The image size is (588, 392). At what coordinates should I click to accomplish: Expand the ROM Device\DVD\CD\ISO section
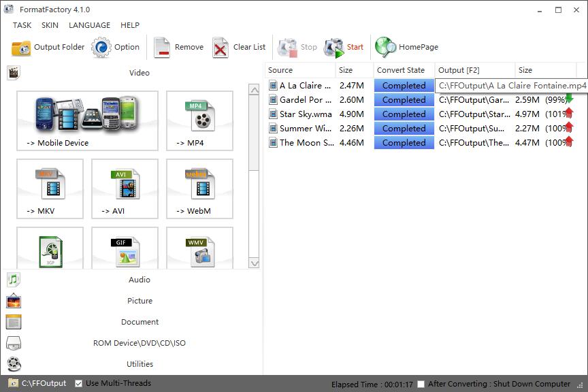click(139, 343)
